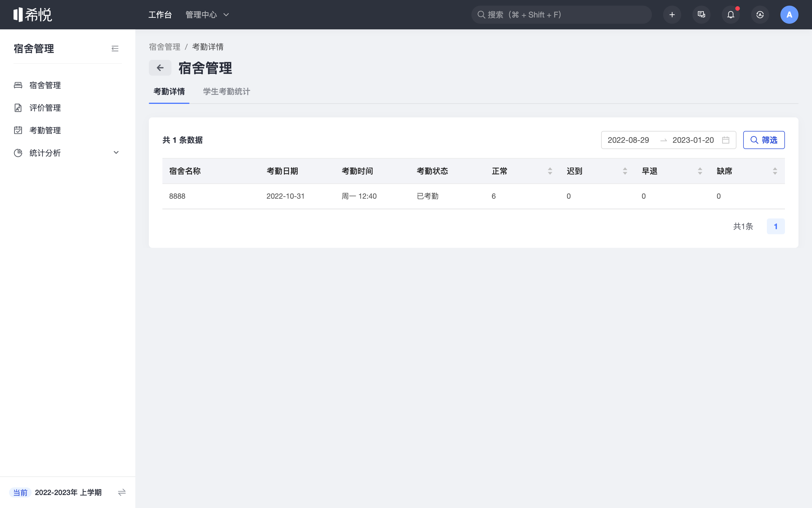Expand the 管理中心 dropdown menu
The image size is (812, 508).
pyautogui.click(x=207, y=15)
